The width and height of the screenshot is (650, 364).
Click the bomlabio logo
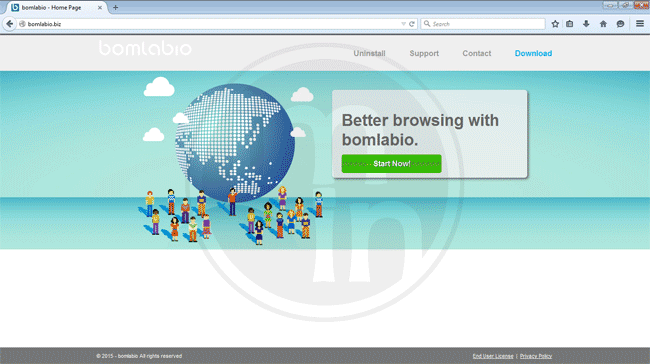tap(145, 48)
